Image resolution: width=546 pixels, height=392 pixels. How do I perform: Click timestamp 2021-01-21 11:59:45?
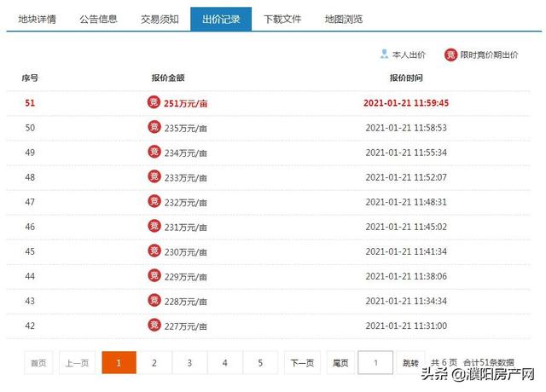(x=406, y=103)
